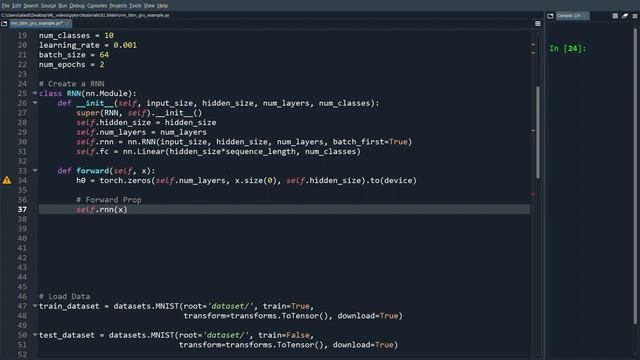Open the Debug menu
The width and height of the screenshot is (640, 360).
pyautogui.click(x=77, y=6)
